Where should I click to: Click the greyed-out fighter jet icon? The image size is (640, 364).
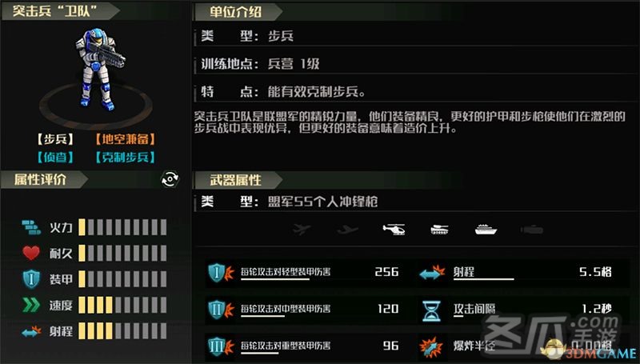pos(302,230)
